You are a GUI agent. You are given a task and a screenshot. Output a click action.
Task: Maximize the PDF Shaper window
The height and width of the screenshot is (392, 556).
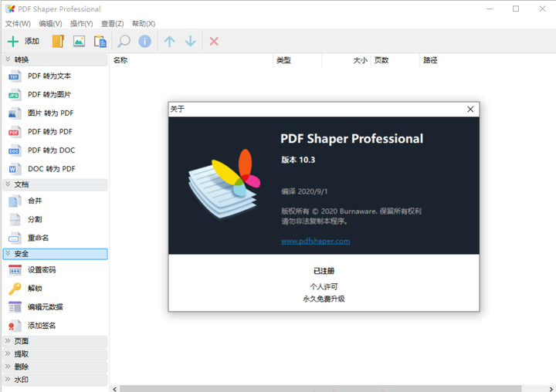(516, 8)
